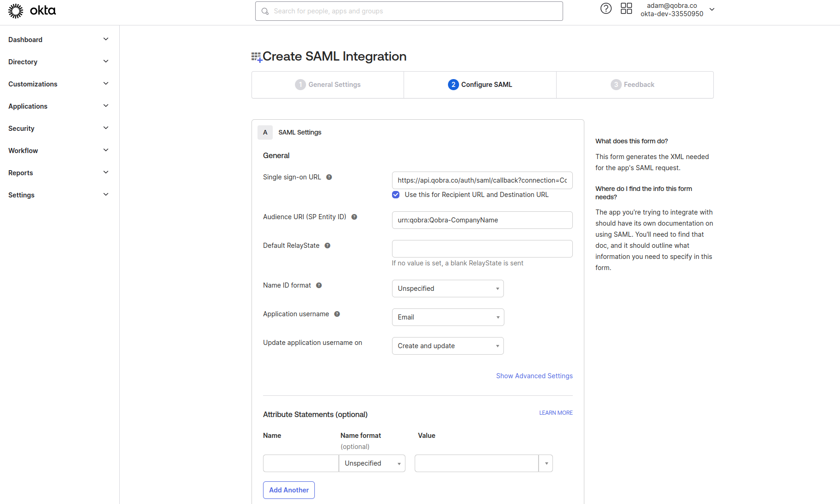Click the Single sign-on URL input field
This screenshot has height=504, width=840.
tap(482, 180)
